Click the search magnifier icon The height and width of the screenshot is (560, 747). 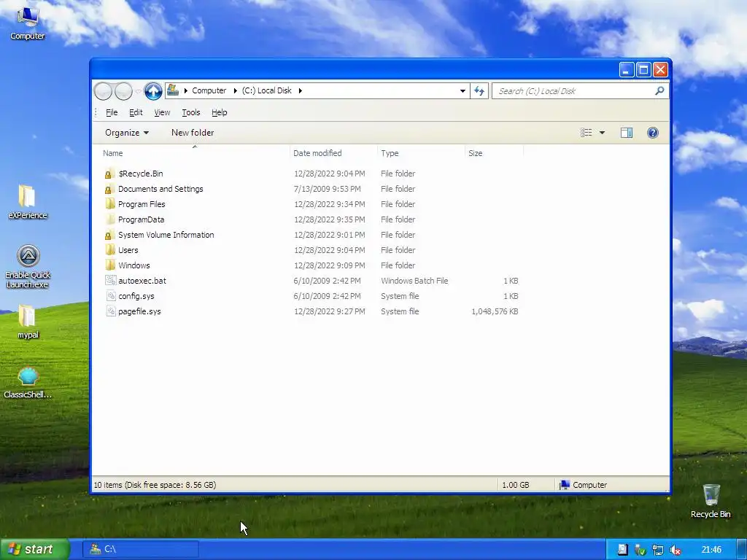coord(659,90)
